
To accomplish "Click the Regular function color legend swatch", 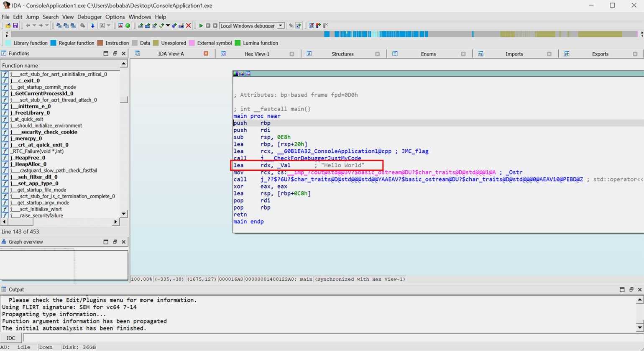I will (54, 43).
